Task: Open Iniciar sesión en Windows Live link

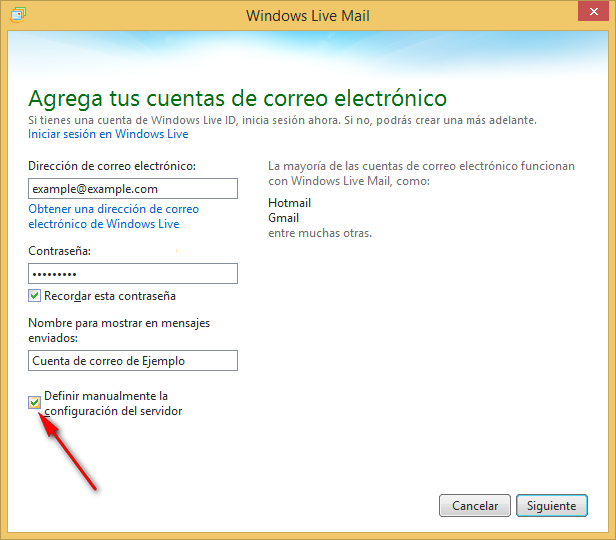Action: (108, 134)
